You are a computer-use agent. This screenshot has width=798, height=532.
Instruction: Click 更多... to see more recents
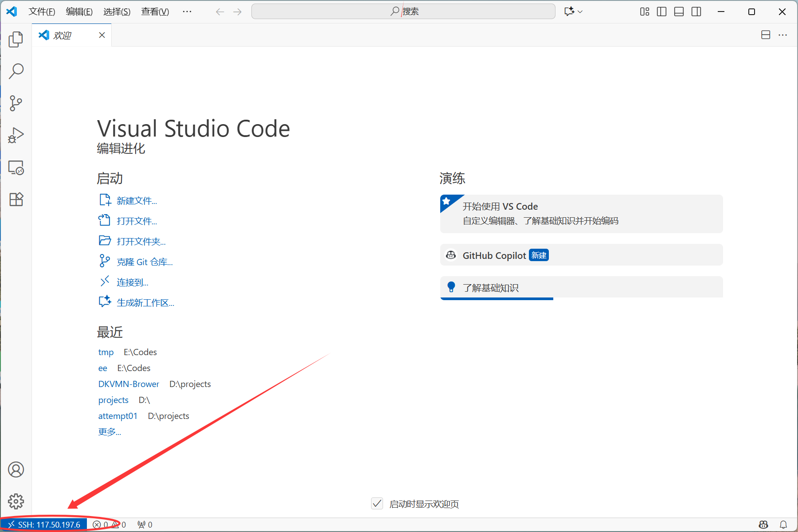point(110,432)
